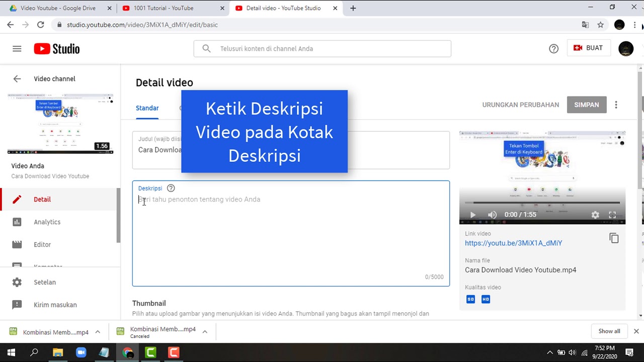Screen dimensions: 644x362
Task: Play the video preview
Action: click(472, 215)
